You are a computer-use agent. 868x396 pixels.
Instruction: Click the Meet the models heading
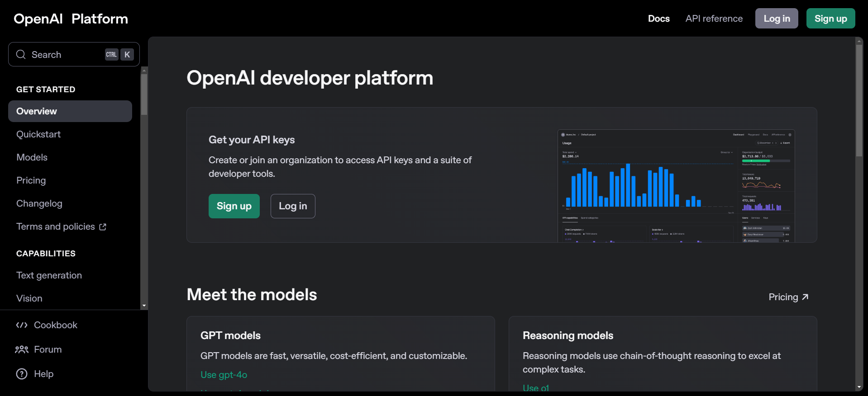click(252, 295)
